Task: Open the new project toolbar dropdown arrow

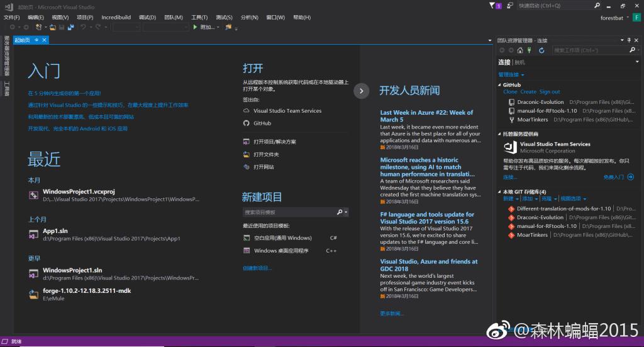Action: (45, 28)
